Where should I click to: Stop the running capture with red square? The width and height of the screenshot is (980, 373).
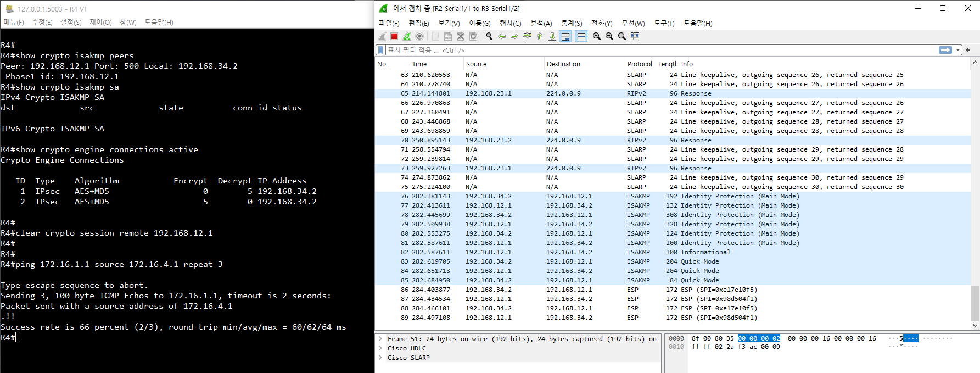point(394,36)
